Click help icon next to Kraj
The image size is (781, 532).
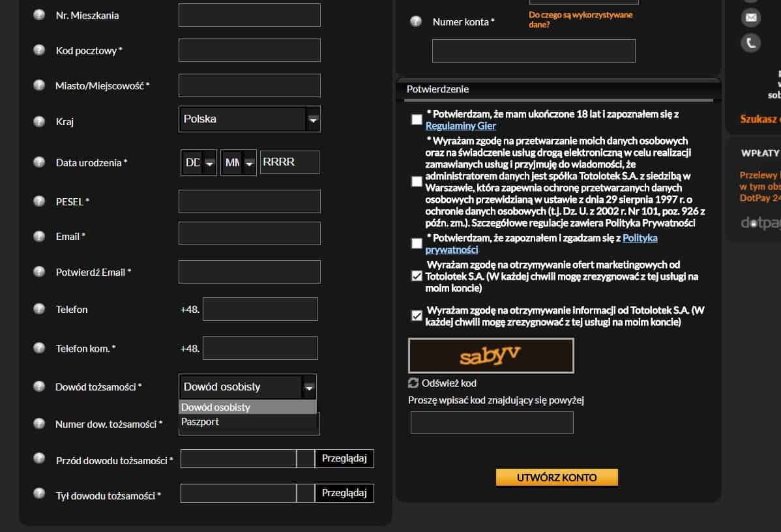(x=39, y=121)
